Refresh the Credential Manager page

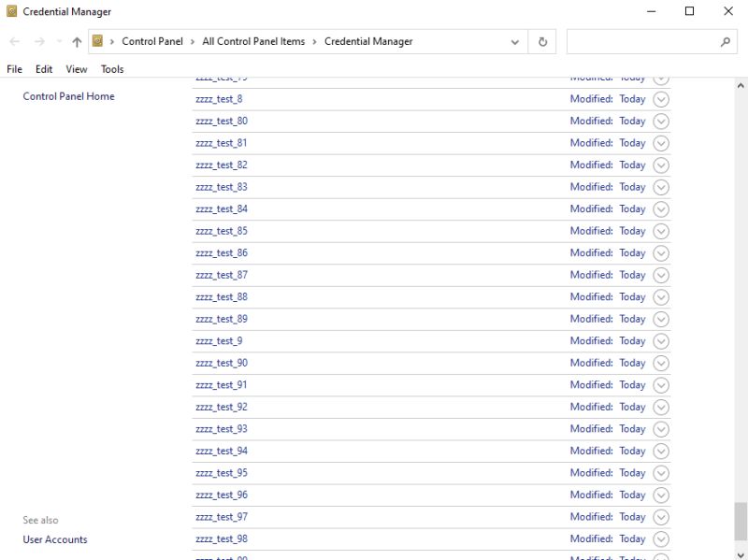pyautogui.click(x=542, y=42)
